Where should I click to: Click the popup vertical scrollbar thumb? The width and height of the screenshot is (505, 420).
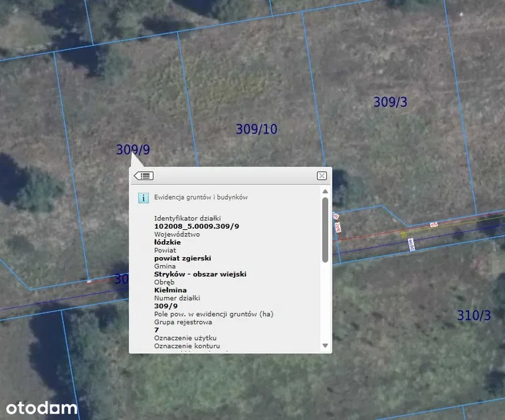click(325, 229)
